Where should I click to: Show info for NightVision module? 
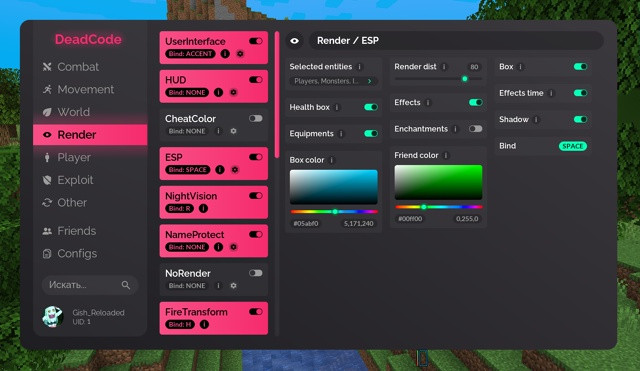click(x=203, y=209)
